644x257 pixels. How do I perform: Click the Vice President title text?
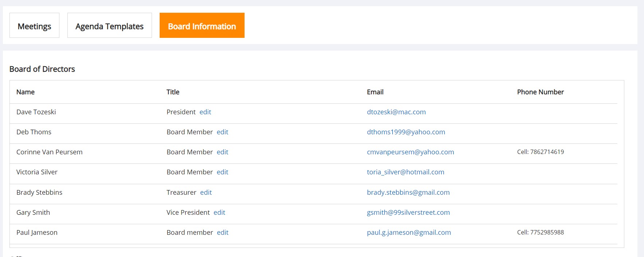(x=188, y=213)
